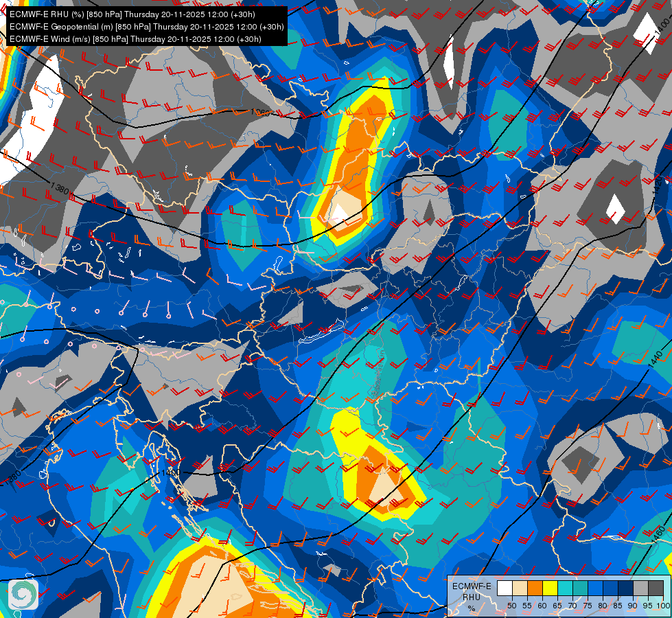Choose the bright cyan 65-70% legend swatch
This screenshot has width=672, height=618.
click(x=566, y=588)
